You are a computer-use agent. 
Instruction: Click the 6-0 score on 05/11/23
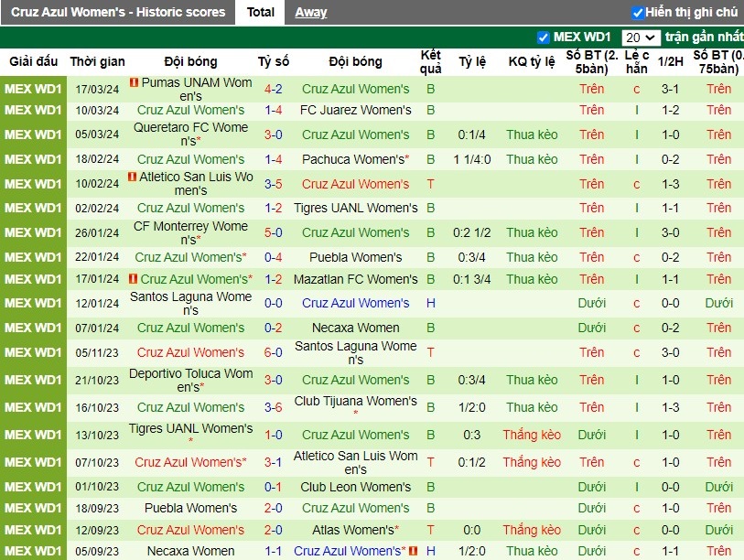pos(274,352)
